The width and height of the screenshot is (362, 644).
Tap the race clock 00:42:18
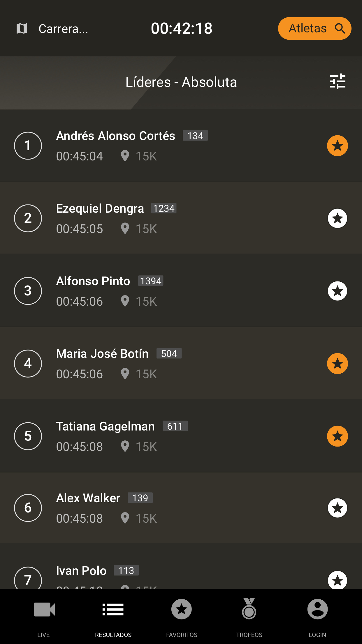tap(182, 29)
